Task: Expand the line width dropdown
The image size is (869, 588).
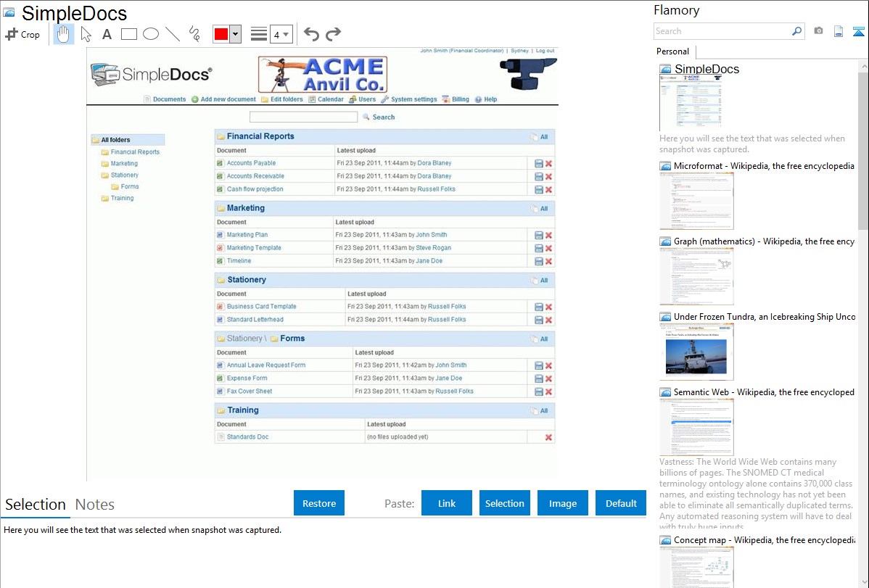Action: coord(281,34)
